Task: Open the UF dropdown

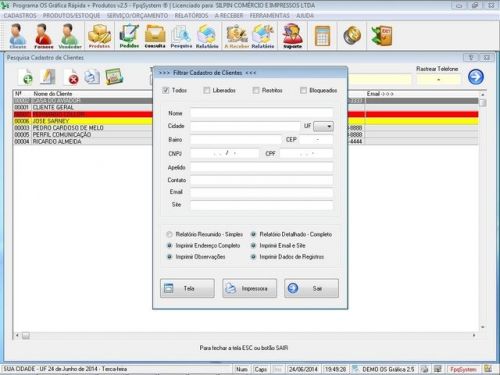Action: click(323, 126)
